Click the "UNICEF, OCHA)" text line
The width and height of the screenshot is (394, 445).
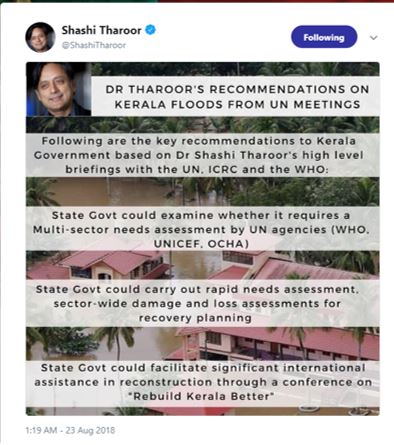click(x=201, y=244)
